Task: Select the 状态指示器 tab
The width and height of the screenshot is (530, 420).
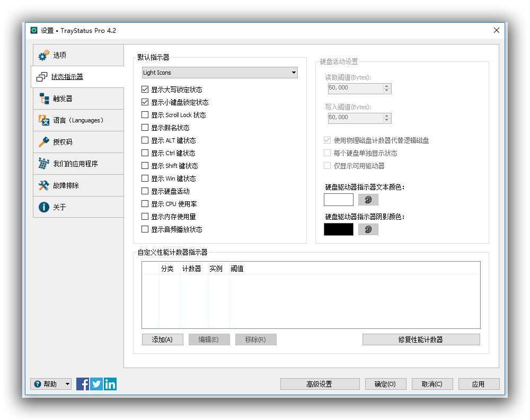Action: [x=77, y=77]
